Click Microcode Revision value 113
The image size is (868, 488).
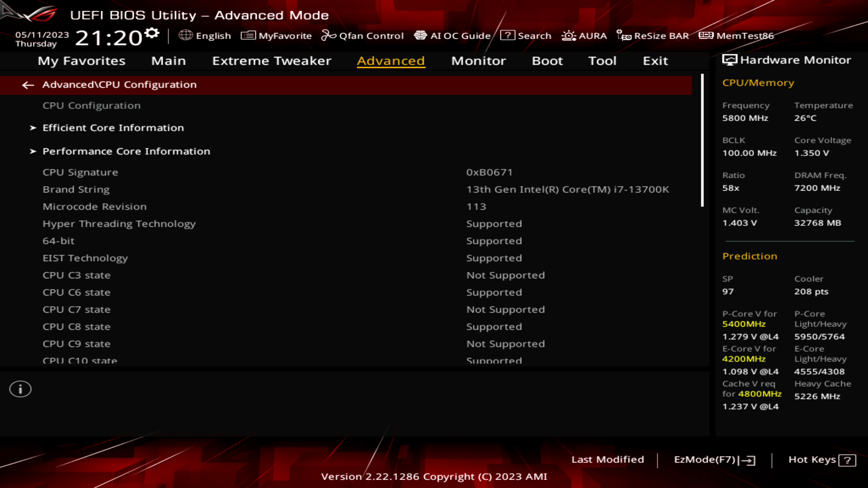[476, 206]
